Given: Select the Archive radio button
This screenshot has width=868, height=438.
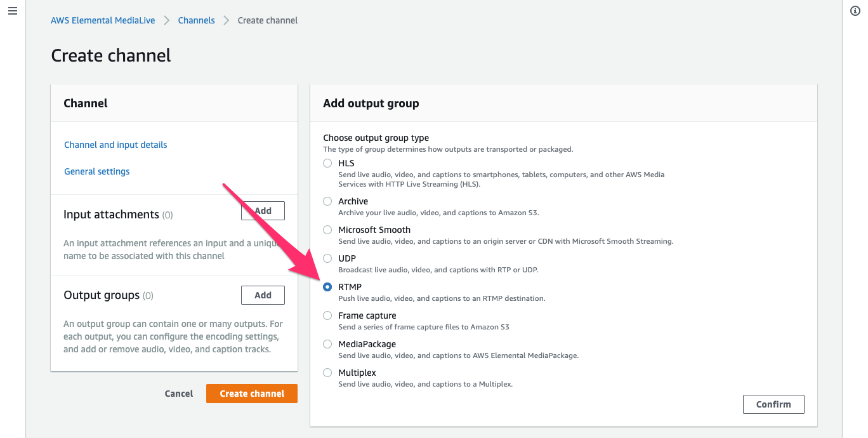Looking at the screenshot, I should tap(327, 201).
